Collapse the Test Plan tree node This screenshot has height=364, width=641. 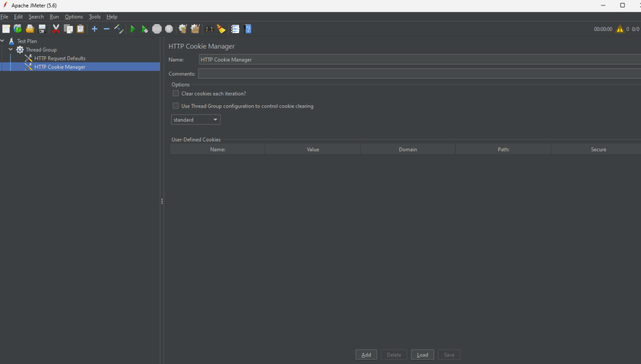point(3,41)
